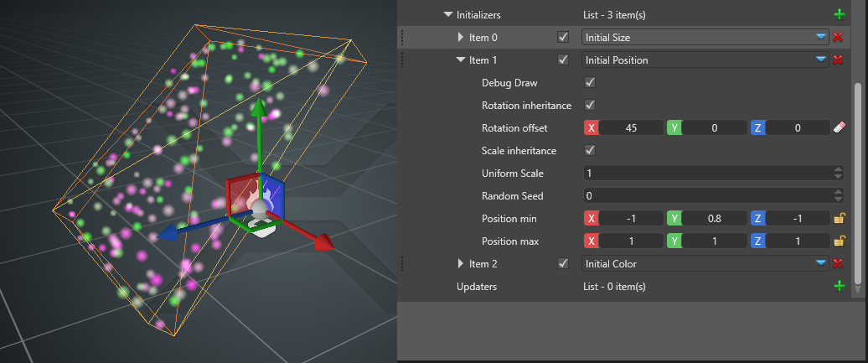The image size is (868, 363).
Task: Uncheck Rotation inheritance
Action: pos(589,106)
